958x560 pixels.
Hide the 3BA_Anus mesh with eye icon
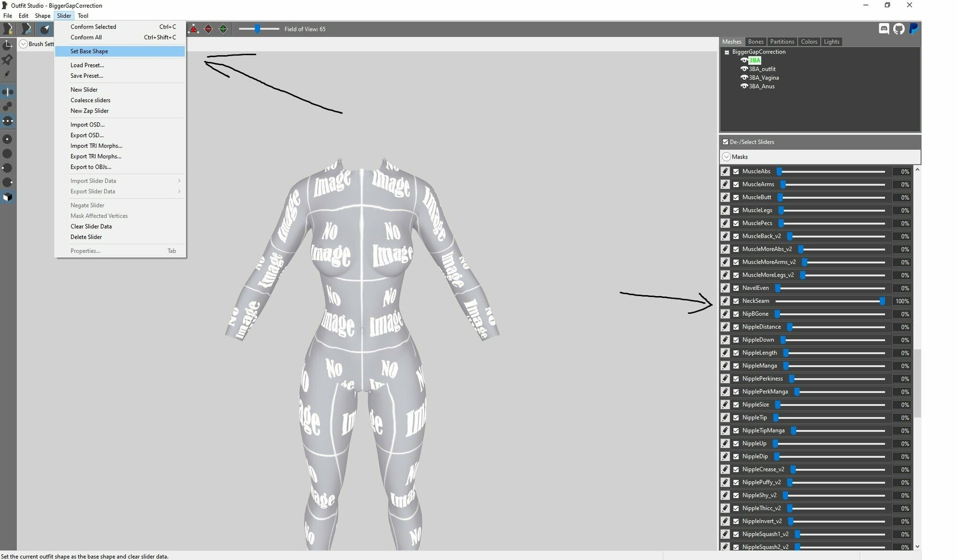(x=744, y=87)
